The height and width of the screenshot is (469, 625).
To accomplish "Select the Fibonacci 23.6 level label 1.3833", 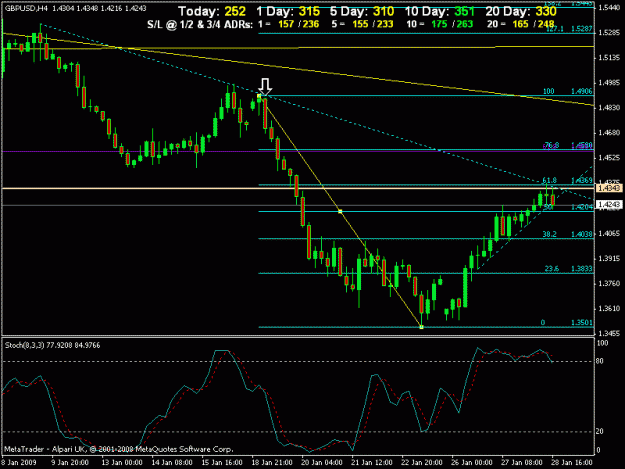I will [582, 269].
